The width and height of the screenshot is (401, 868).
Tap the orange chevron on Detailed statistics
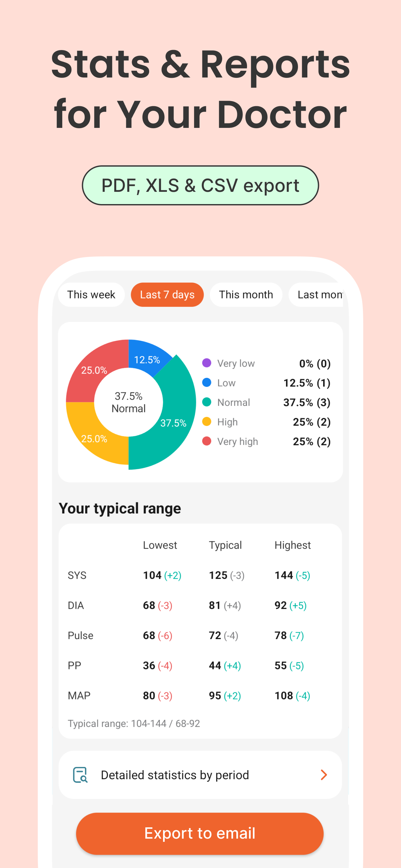click(x=324, y=775)
